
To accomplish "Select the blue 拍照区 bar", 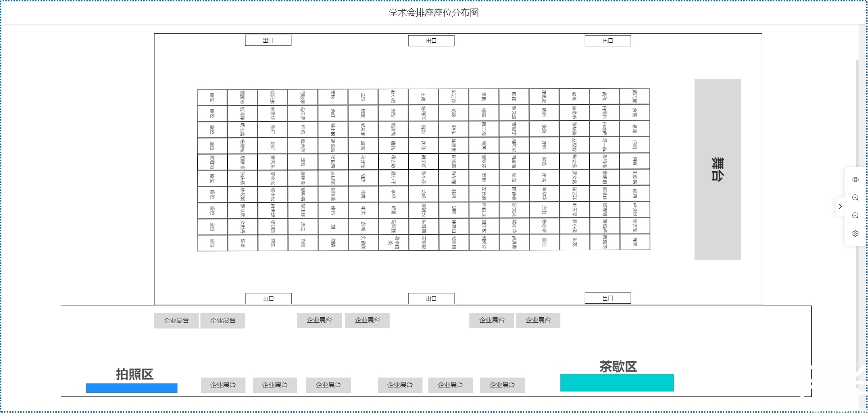I will pyautogui.click(x=132, y=388).
